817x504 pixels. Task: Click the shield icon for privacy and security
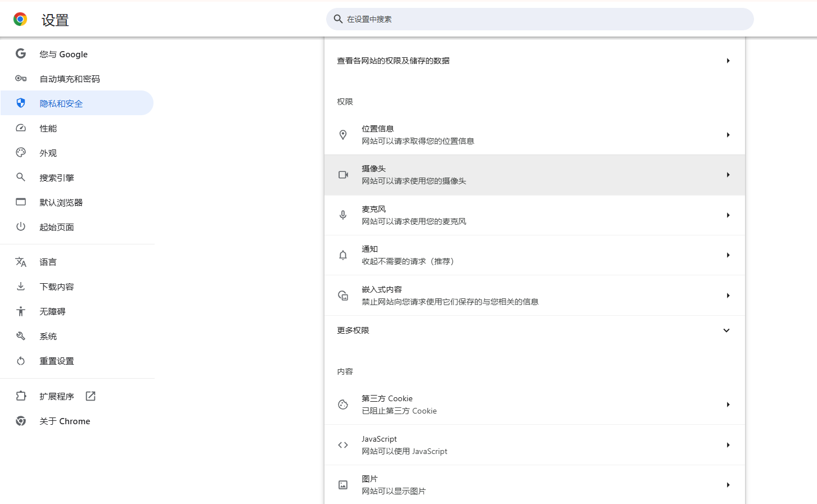click(21, 103)
